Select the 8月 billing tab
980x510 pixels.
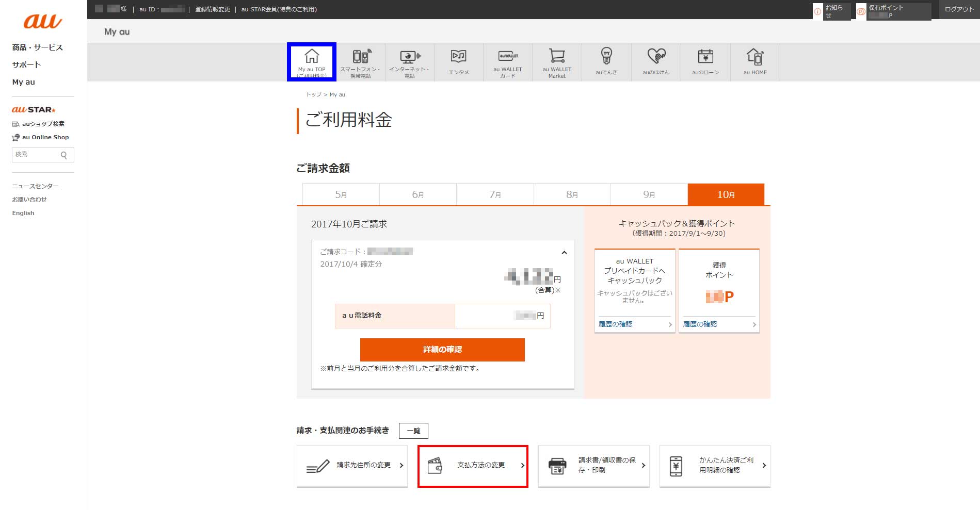[x=572, y=194]
